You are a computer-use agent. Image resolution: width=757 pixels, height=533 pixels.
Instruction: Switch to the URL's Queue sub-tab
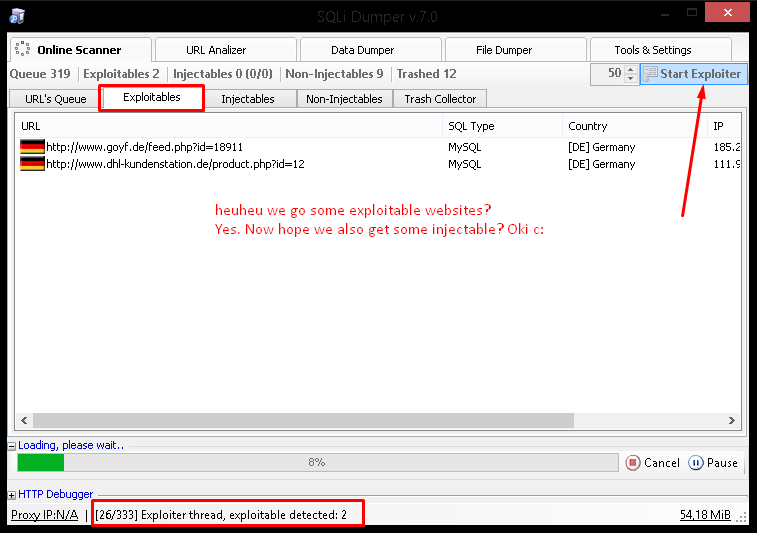tap(55, 99)
